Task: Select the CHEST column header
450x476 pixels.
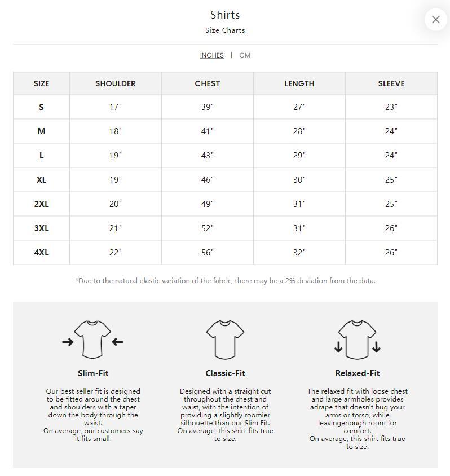Action: (207, 83)
